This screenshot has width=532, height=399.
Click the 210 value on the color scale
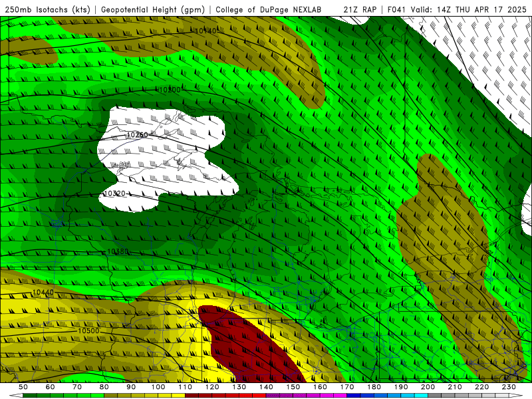click(x=456, y=387)
